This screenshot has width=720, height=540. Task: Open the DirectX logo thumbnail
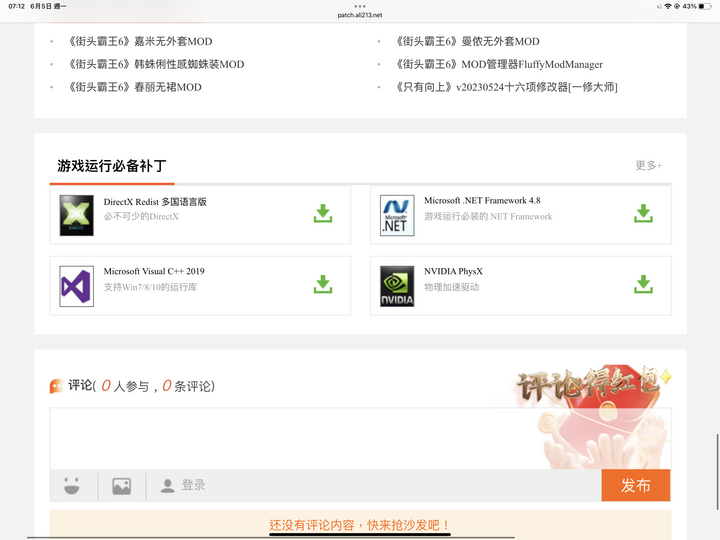pos(77,215)
